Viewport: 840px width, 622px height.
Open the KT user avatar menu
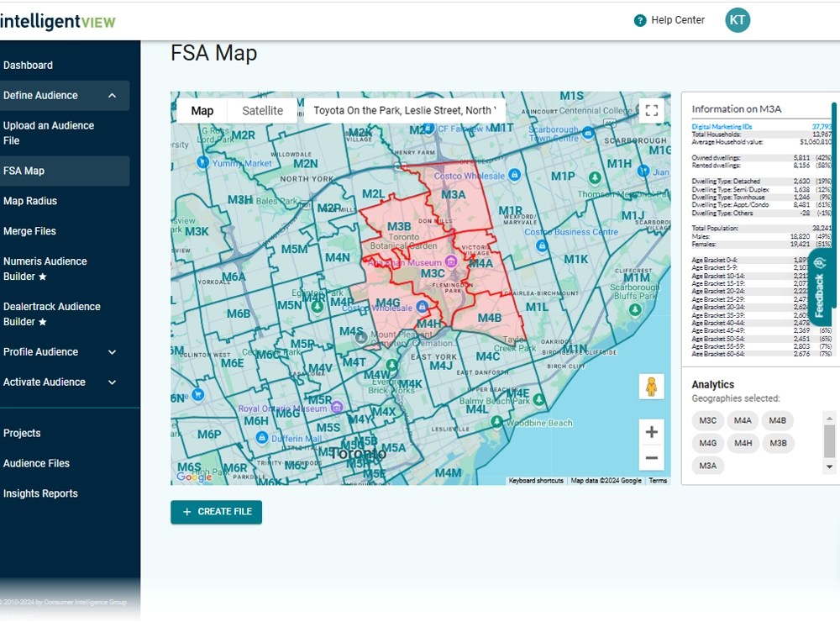coord(738,20)
